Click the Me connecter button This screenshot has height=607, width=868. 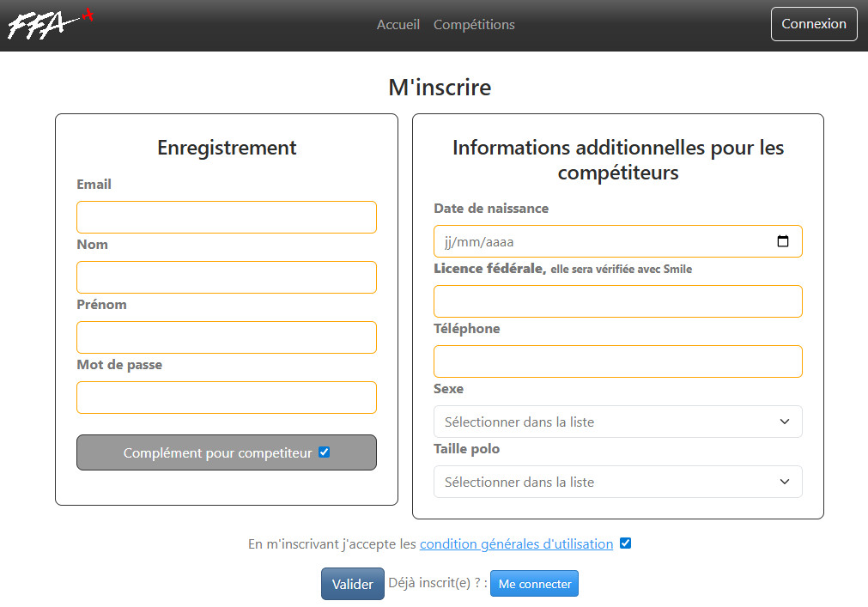(534, 584)
